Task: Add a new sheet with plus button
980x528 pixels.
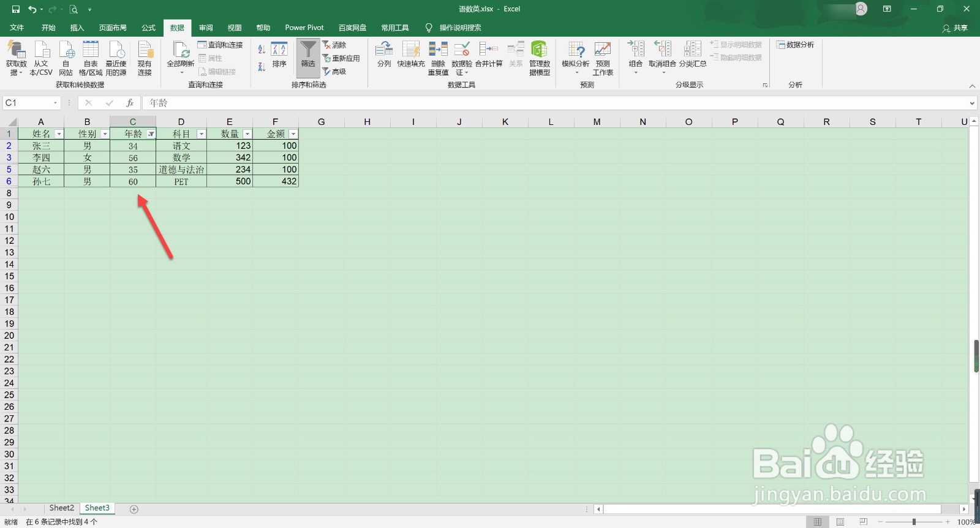Action: pos(134,509)
